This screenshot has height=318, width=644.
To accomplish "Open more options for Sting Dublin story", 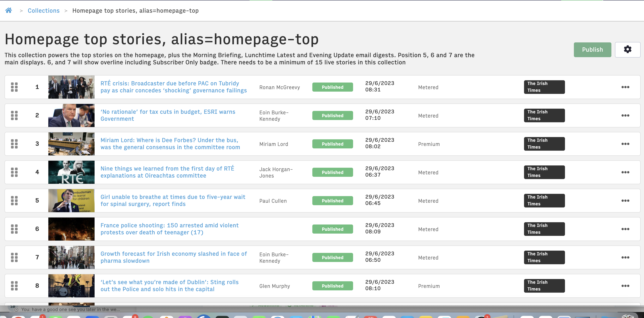I will click(x=625, y=286).
